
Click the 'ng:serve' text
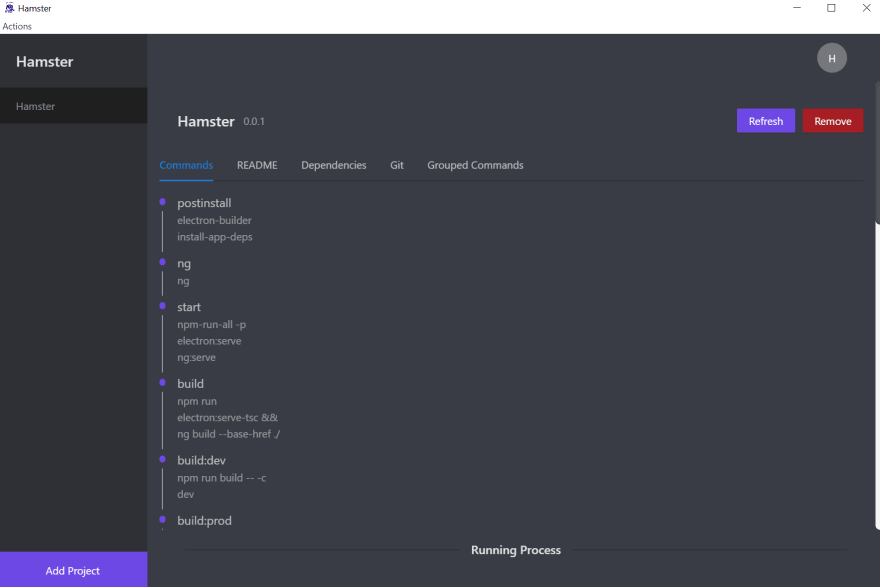coord(196,357)
